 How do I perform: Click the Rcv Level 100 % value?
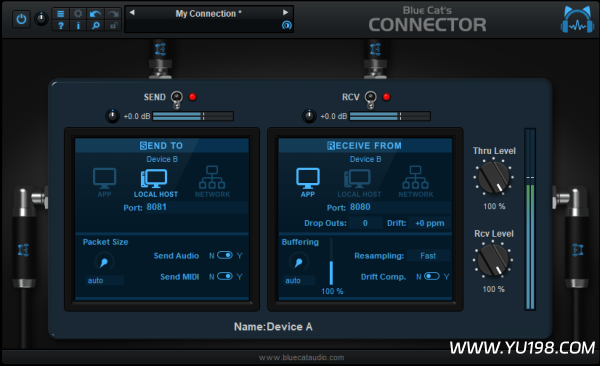coord(494,289)
